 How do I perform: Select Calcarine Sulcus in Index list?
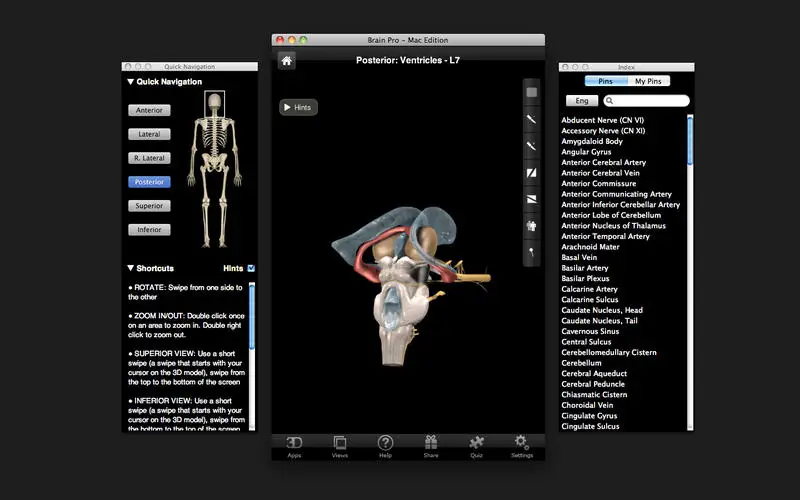[590, 299]
